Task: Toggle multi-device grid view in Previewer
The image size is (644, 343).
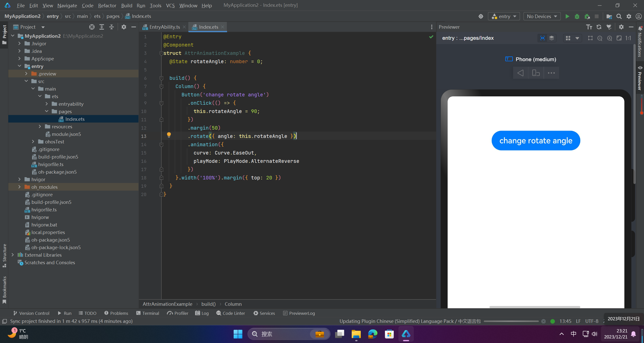Action: tap(568, 38)
